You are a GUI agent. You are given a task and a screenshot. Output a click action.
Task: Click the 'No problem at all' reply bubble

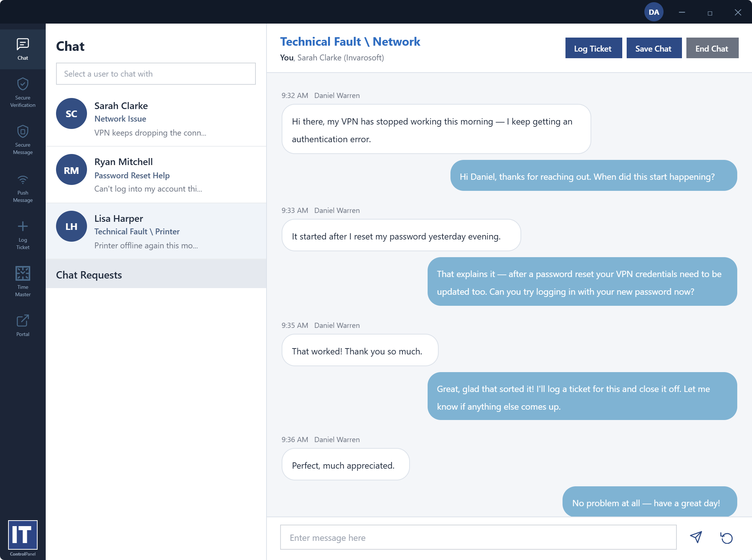click(650, 502)
